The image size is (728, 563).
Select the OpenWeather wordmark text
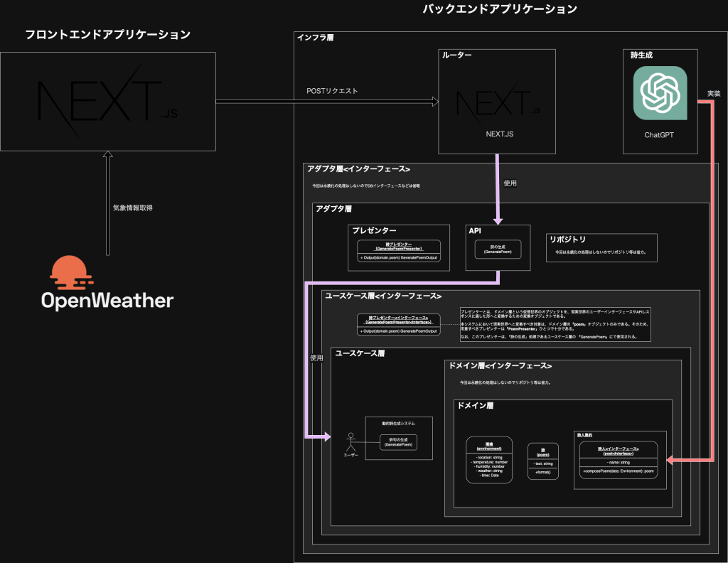pyautogui.click(x=107, y=301)
